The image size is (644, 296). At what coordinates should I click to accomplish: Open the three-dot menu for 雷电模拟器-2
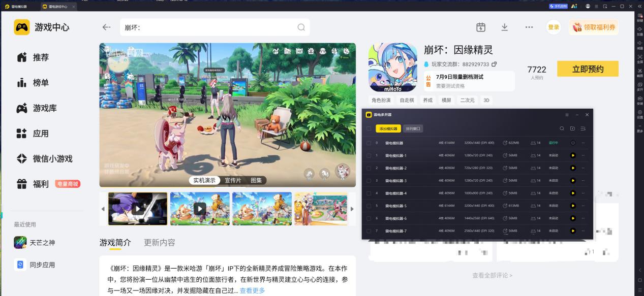click(583, 168)
